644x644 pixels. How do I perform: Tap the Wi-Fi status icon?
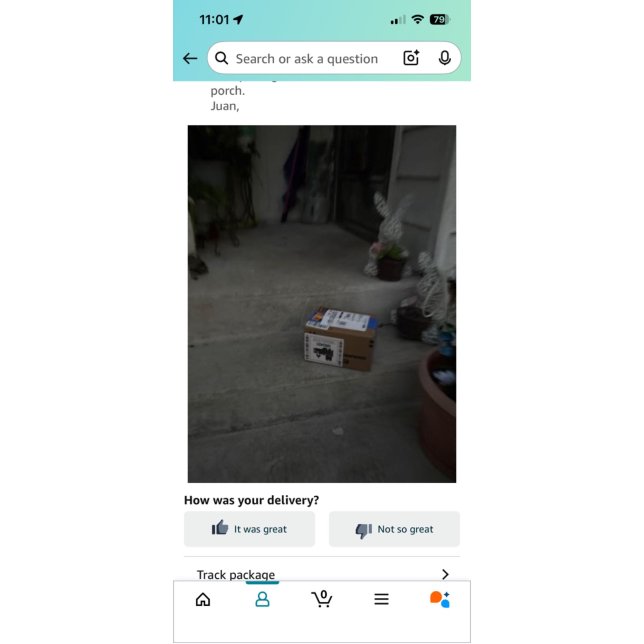pos(417,20)
